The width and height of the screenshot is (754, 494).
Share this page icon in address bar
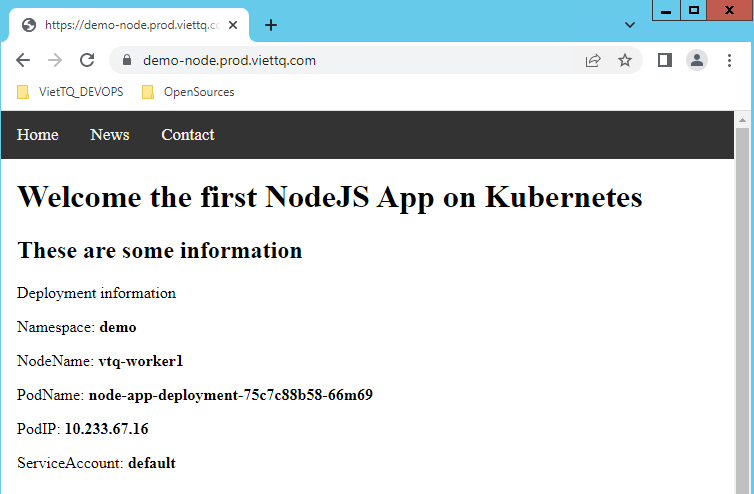[x=593, y=60]
